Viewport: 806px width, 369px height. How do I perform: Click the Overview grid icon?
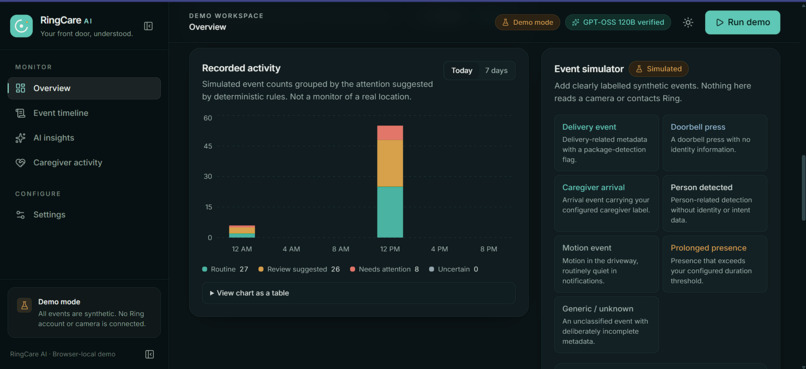[x=21, y=88]
